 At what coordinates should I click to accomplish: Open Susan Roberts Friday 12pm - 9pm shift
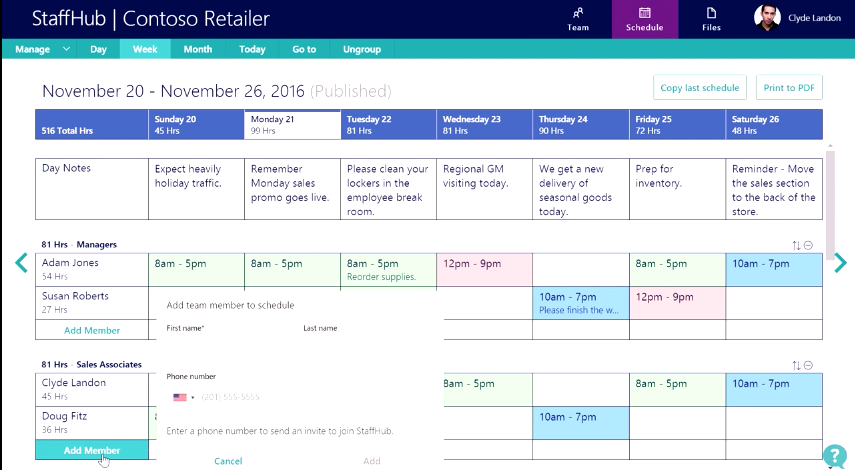pyautogui.click(x=677, y=303)
